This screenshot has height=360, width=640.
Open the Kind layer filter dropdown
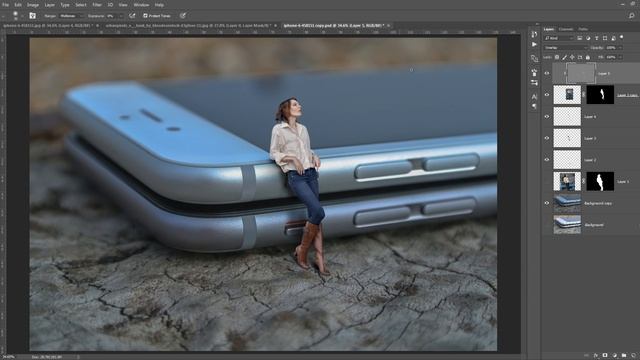(558, 38)
